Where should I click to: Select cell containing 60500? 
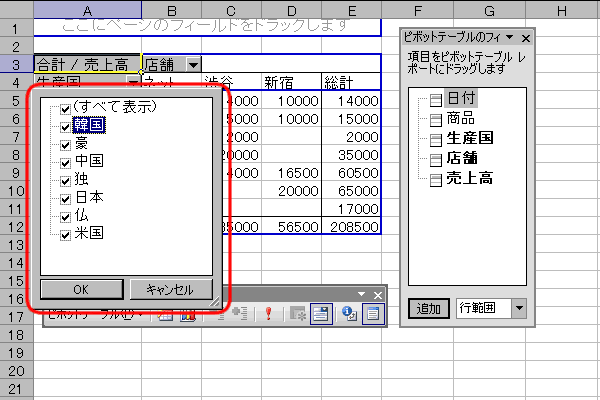(x=351, y=173)
